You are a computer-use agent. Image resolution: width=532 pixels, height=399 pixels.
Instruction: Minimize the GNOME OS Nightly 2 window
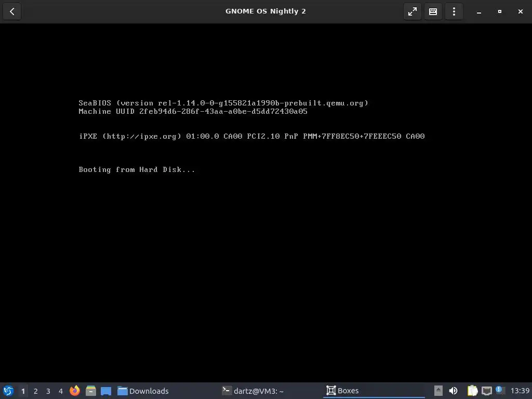pyautogui.click(x=478, y=11)
